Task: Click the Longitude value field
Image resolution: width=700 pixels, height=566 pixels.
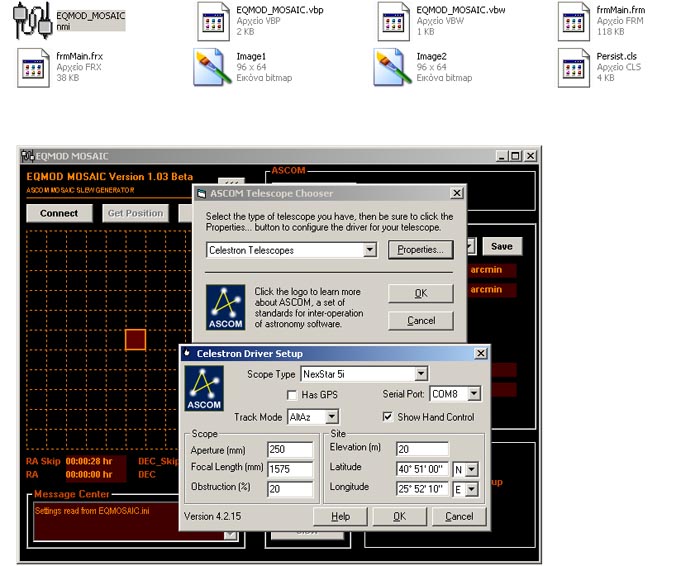Action: coord(422,489)
